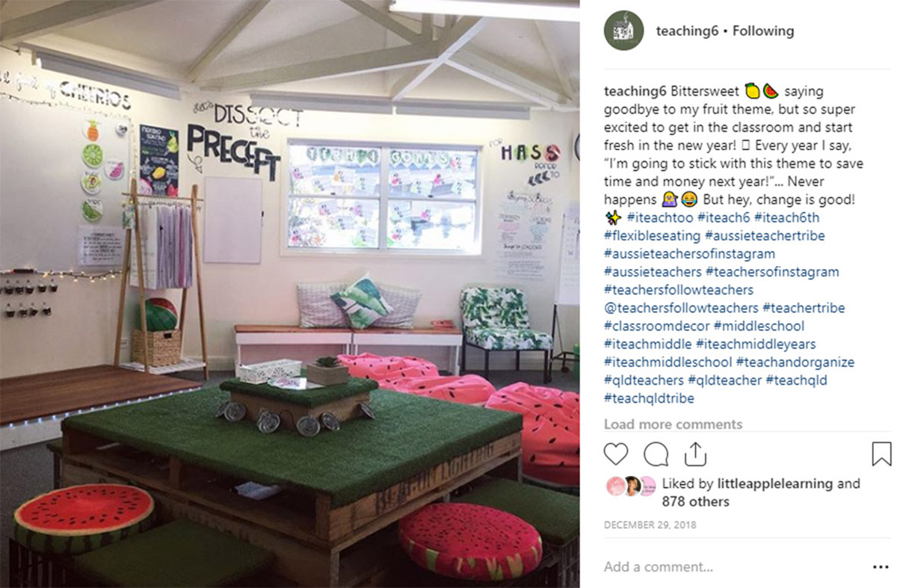The height and width of the screenshot is (588, 897).
Task: Like the post with heart icon
Action: 616,454
